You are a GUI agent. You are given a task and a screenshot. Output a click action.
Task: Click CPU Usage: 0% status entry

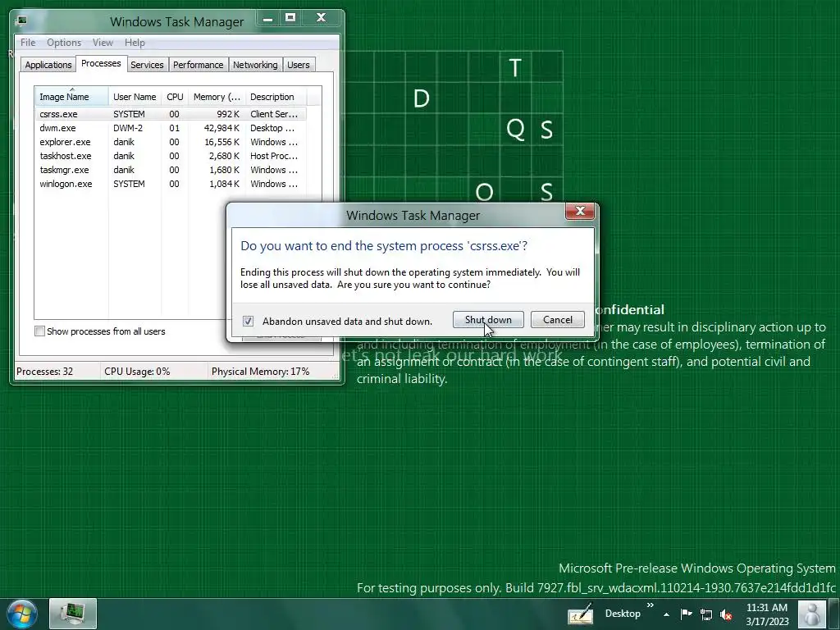pos(137,372)
